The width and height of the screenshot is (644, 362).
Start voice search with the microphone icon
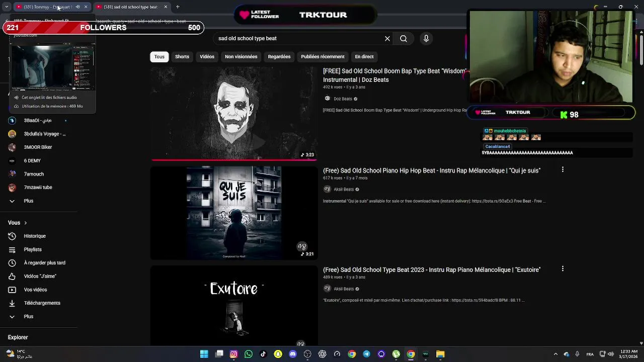(x=426, y=39)
